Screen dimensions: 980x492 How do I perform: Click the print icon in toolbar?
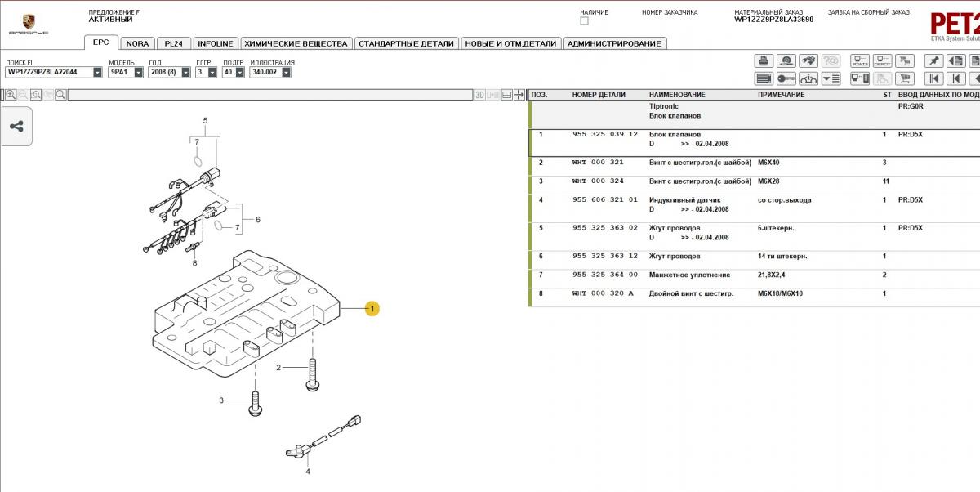pos(764,60)
